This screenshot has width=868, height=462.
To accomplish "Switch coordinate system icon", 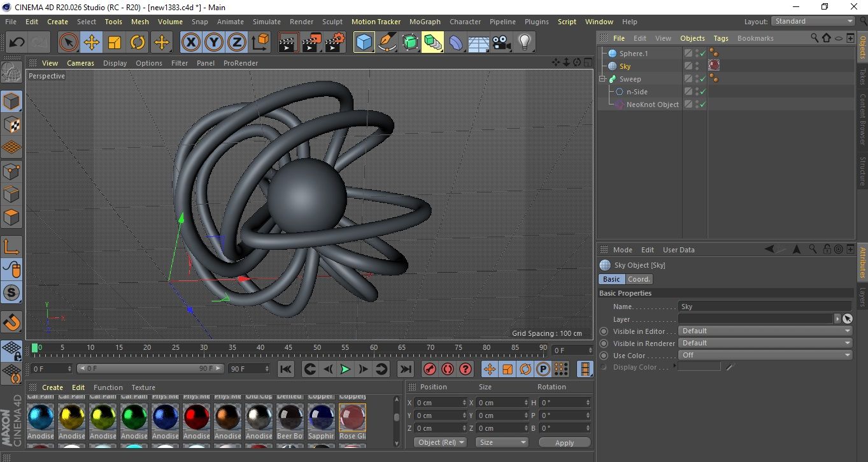I will pyautogui.click(x=260, y=43).
